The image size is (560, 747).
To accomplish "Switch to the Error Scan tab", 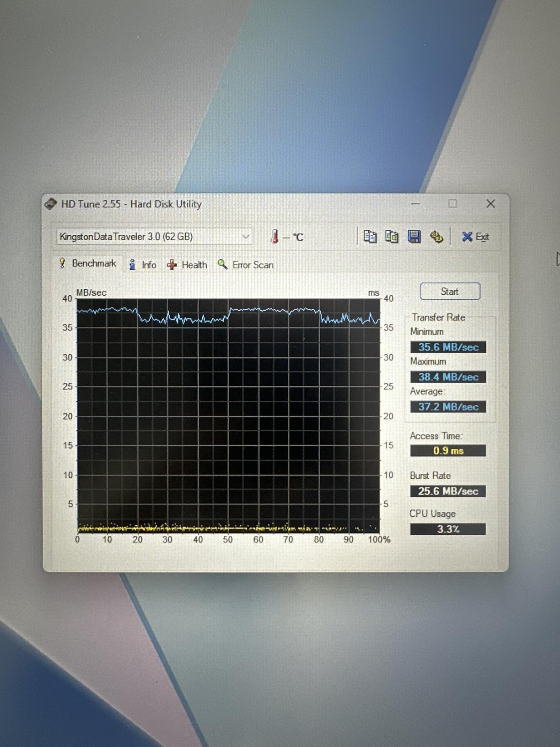I will 245,265.
